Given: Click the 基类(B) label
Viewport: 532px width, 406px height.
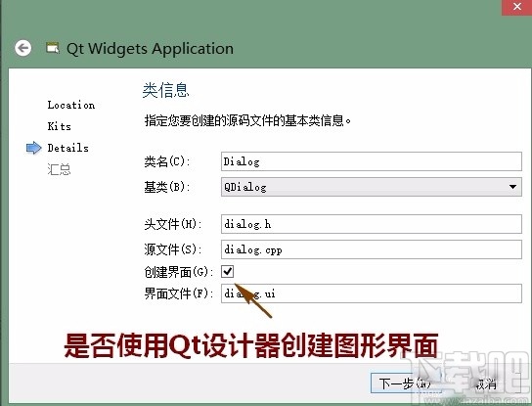Looking at the screenshot, I should pos(167,187).
